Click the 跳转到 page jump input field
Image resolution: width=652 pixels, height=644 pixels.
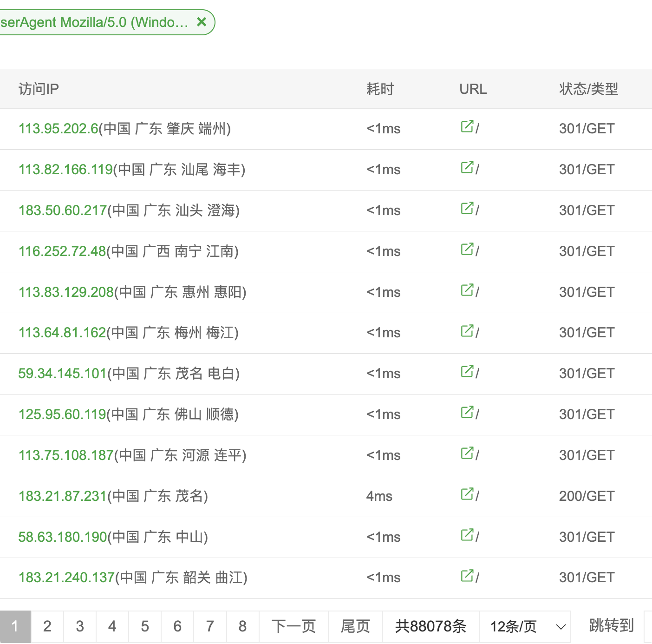(x=648, y=626)
